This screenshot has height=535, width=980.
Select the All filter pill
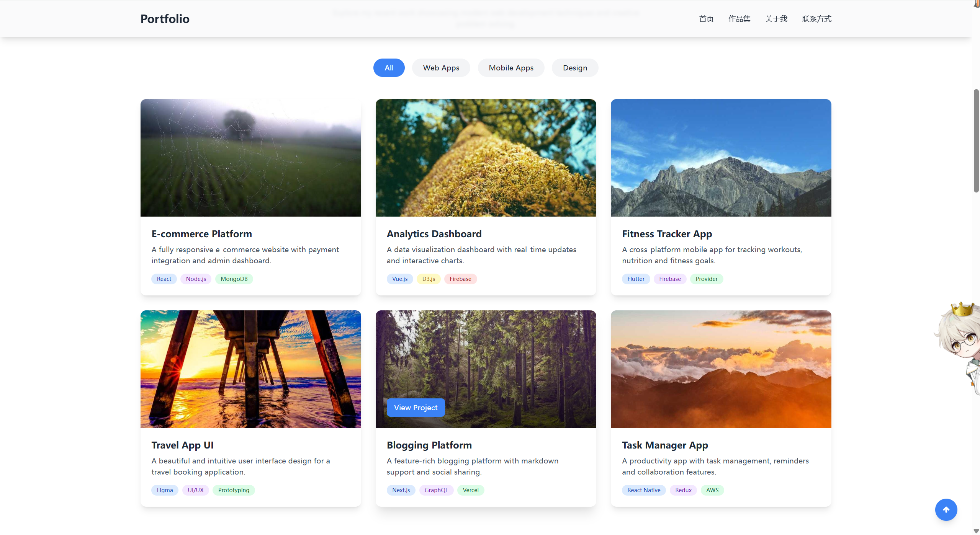point(388,68)
